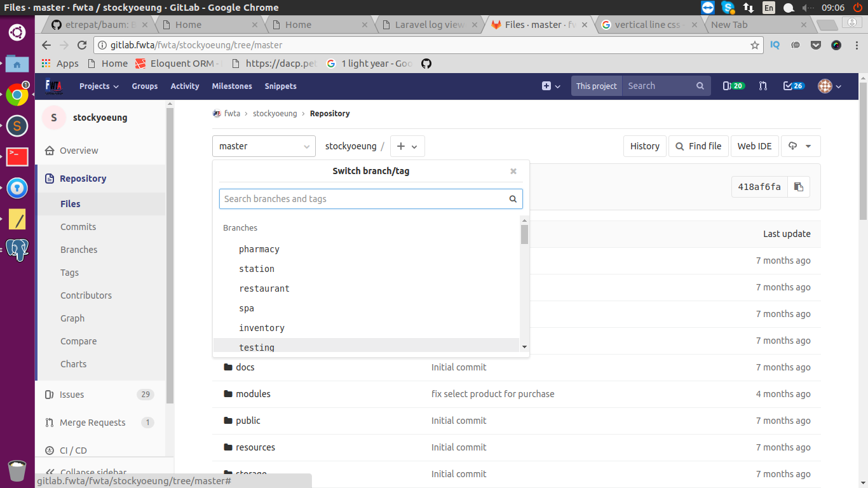Screen dimensions: 868x488
Task: Open the plus add-file dropdown
Action: click(407, 146)
